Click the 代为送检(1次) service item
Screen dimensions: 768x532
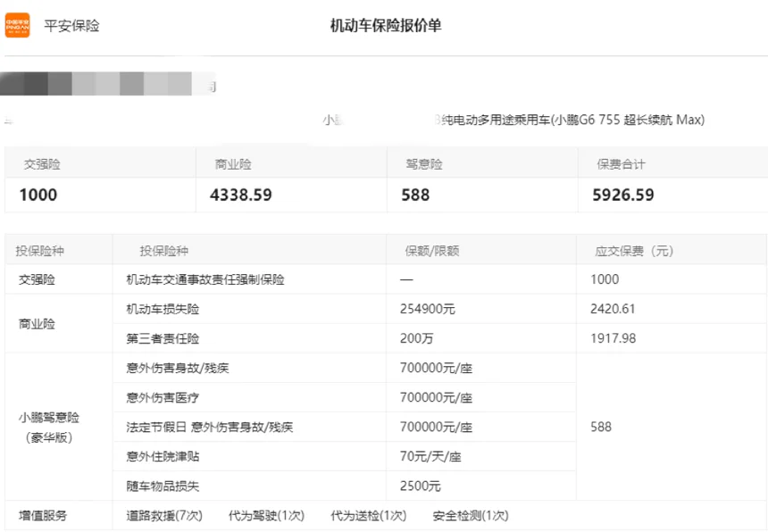coord(368,515)
